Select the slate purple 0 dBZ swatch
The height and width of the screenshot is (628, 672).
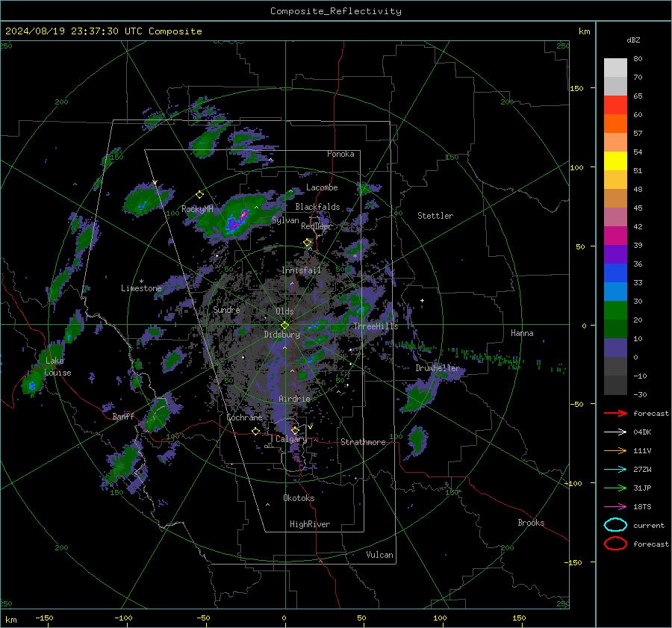click(615, 348)
